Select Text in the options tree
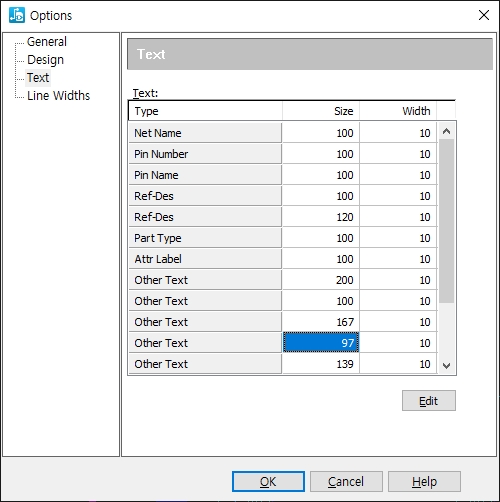This screenshot has width=500, height=502. [38, 78]
